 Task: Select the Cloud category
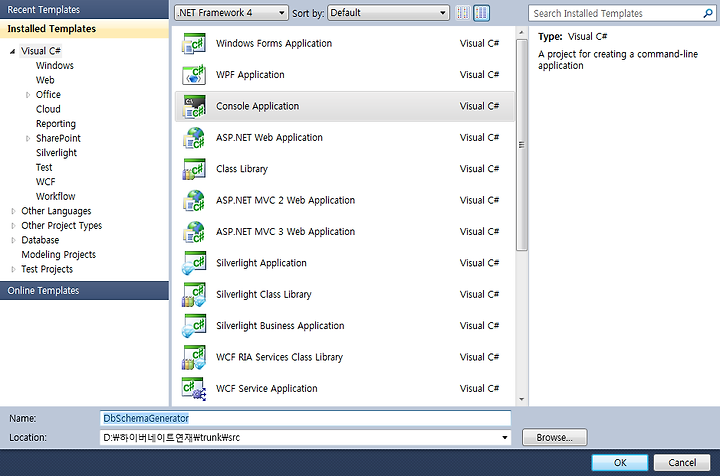pos(48,109)
